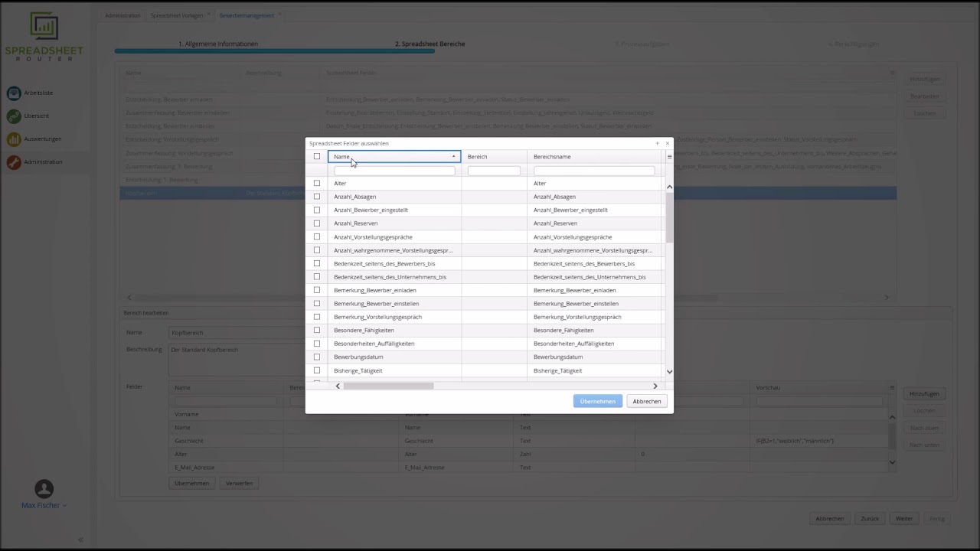Viewport: 980px width, 551px height.
Task: Click the Name column sort arrow
Action: (x=453, y=157)
